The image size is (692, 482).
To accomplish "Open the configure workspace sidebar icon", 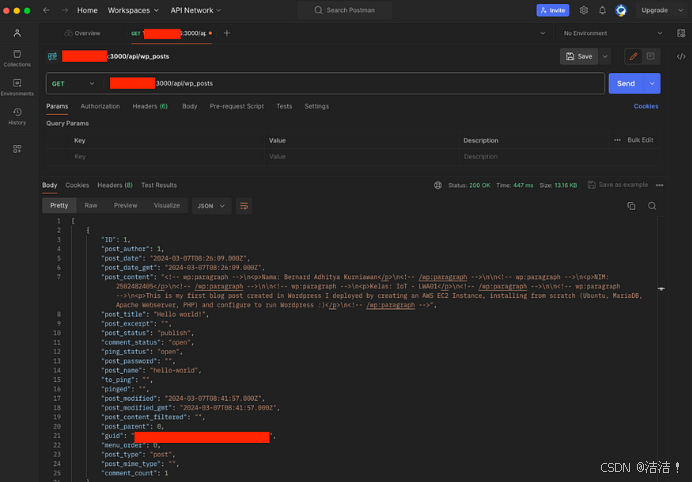I will pyautogui.click(x=17, y=149).
